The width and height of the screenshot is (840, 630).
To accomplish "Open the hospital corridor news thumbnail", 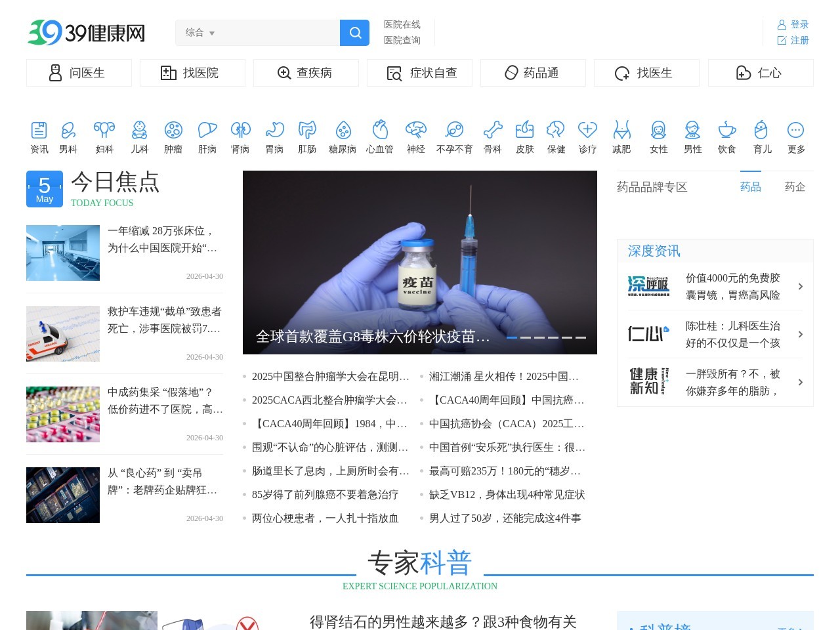I will point(63,253).
